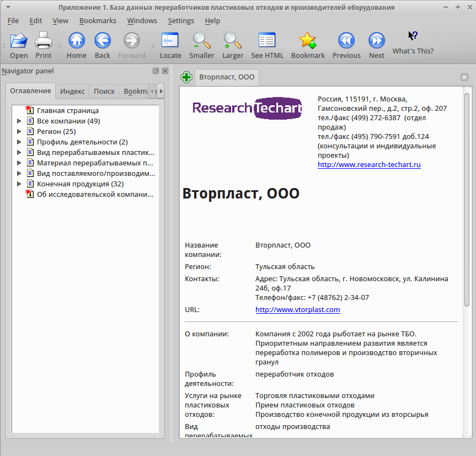Click the Тульская область region value
476x456 pixels.
point(285,266)
